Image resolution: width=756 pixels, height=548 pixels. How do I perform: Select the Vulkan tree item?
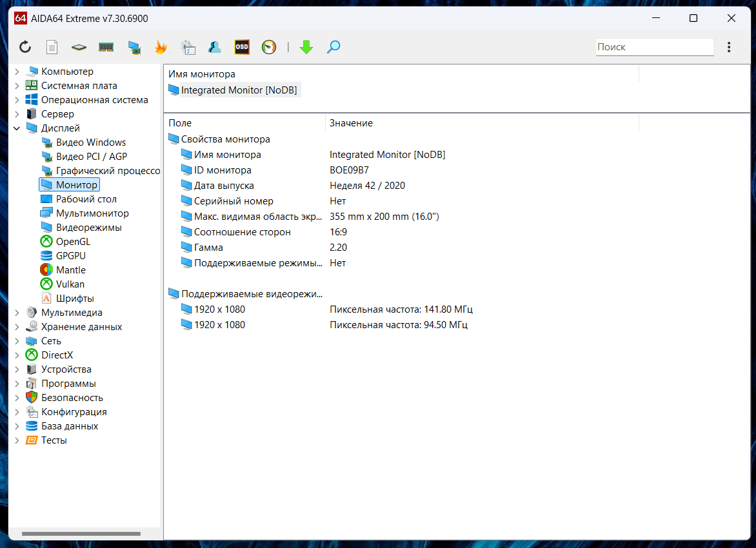(x=70, y=284)
